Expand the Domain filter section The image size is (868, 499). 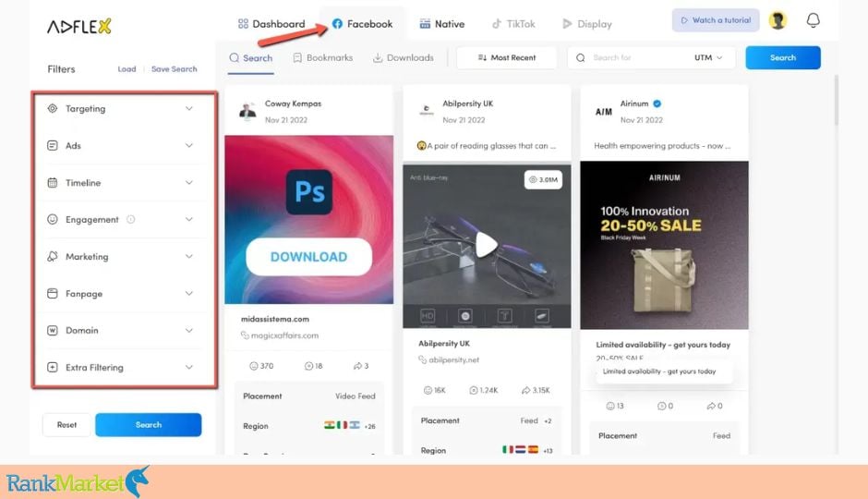[188, 330]
